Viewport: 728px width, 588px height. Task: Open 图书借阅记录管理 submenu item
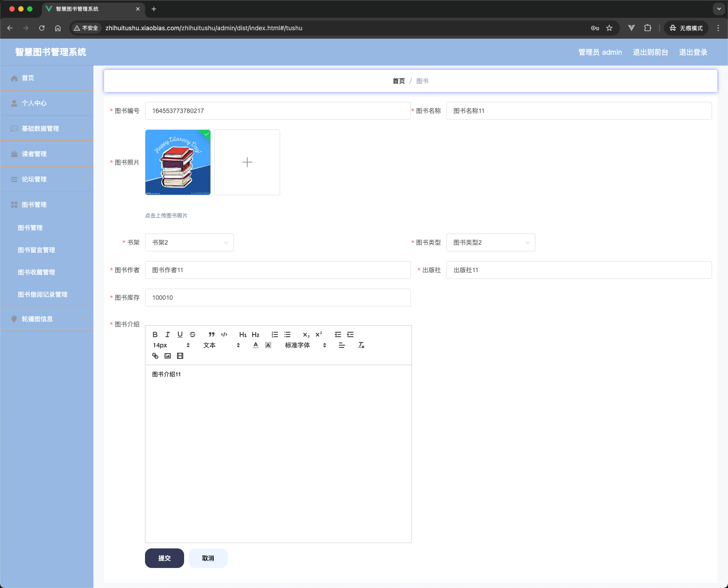(47, 294)
